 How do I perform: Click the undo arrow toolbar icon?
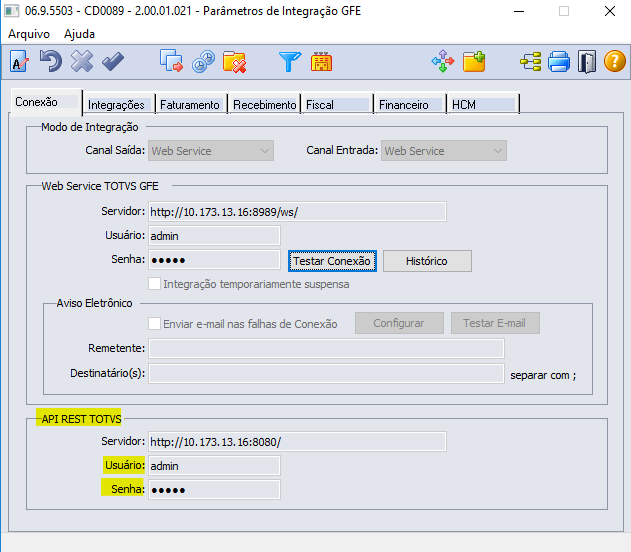51,61
